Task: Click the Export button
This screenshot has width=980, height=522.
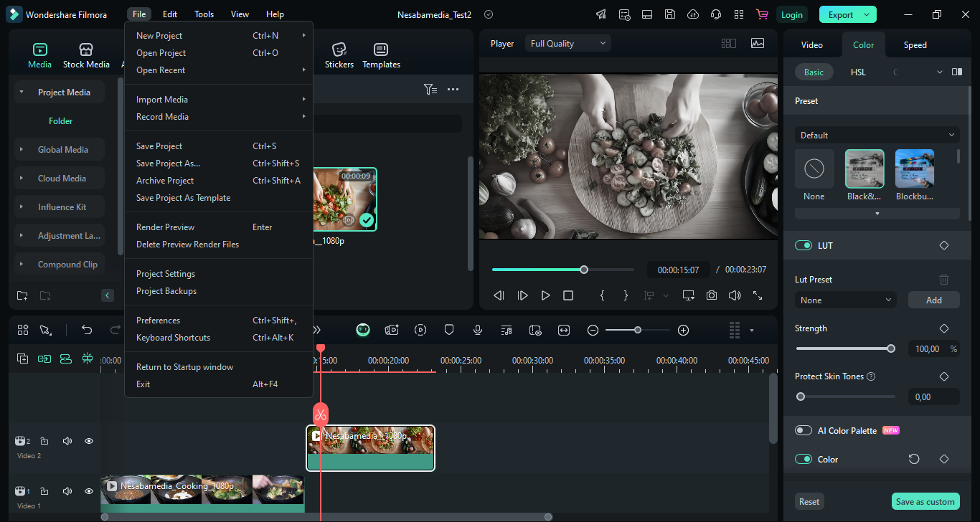Action: (x=841, y=14)
